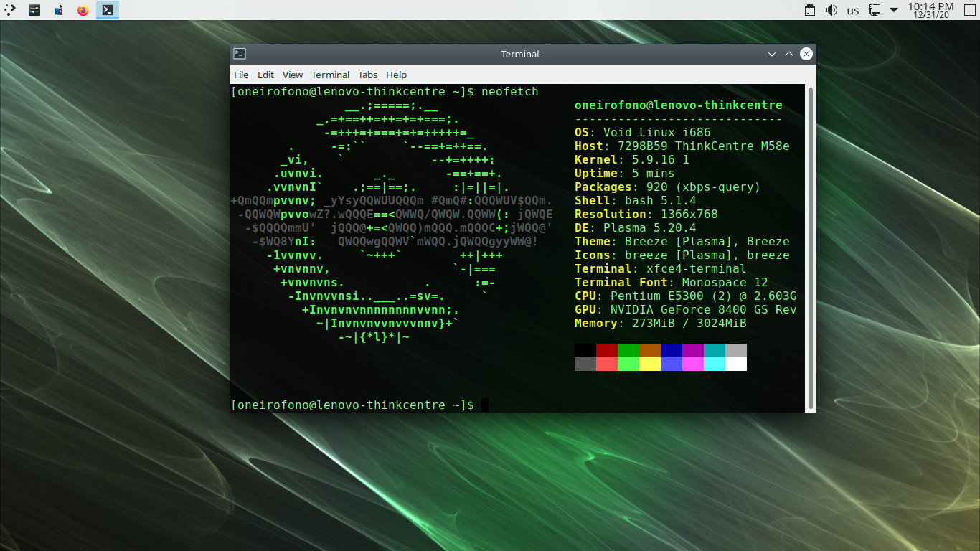Click the dark red color block
The width and height of the screenshot is (980, 551).
click(x=607, y=350)
